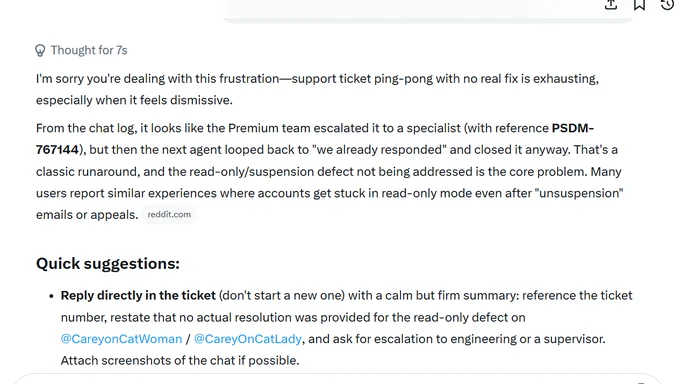Click the quoted 'we already responded' phrase
680x384 pixels.
pyautogui.click(x=379, y=150)
